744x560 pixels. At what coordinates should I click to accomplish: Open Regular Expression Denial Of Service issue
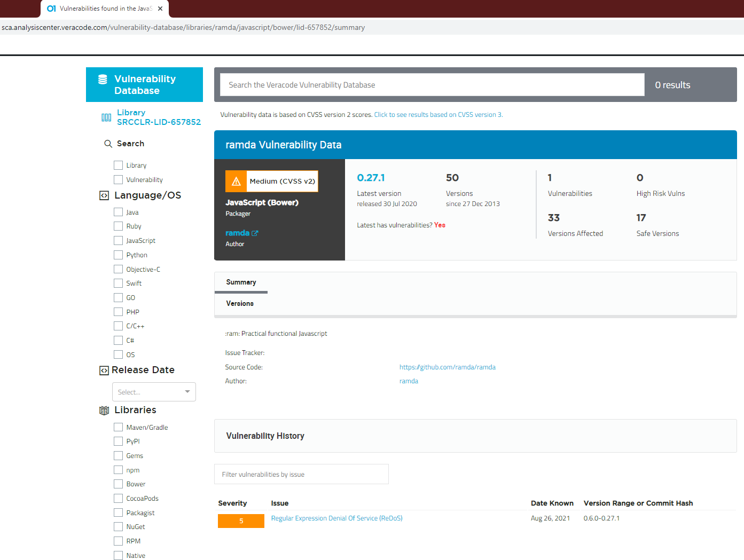click(337, 518)
